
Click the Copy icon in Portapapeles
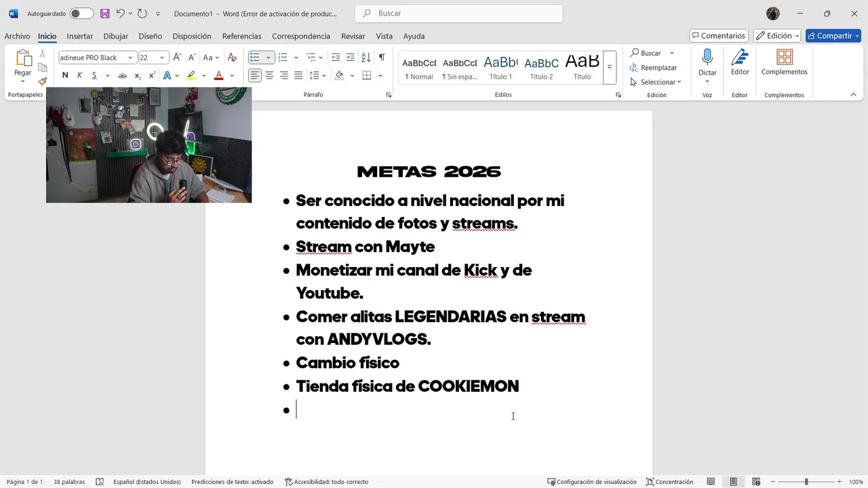coord(43,67)
